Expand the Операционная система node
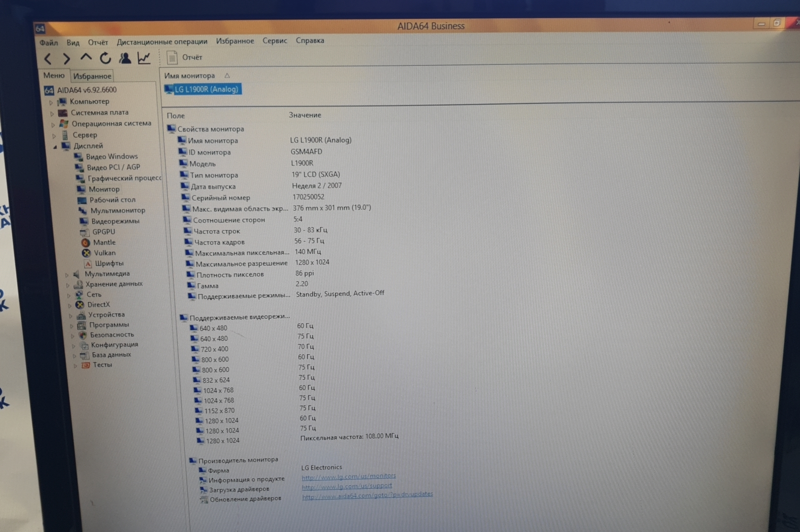Image resolution: width=800 pixels, height=532 pixels. pyautogui.click(x=53, y=124)
